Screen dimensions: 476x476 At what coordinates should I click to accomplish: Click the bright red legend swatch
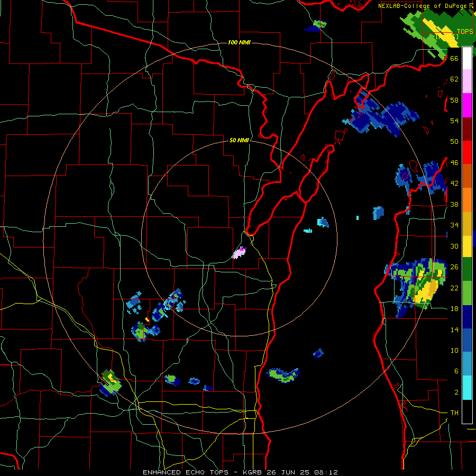pyautogui.click(x=467, y=152)
